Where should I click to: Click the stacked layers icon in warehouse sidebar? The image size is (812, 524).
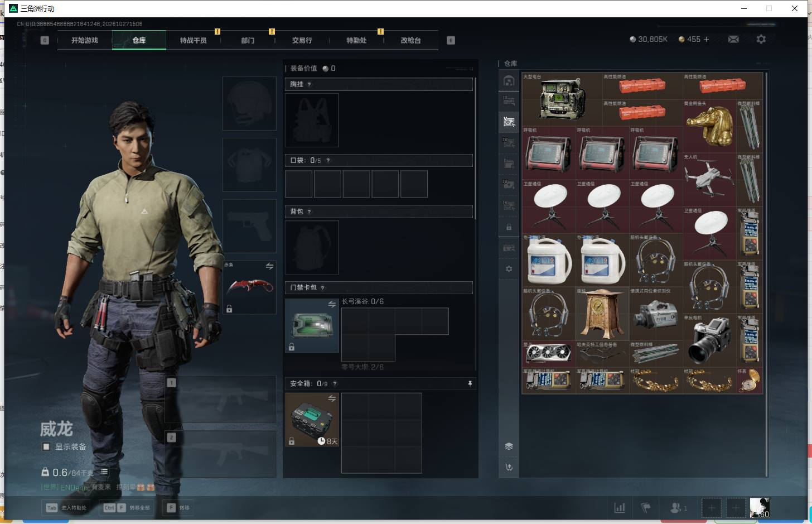click(509, 446)
